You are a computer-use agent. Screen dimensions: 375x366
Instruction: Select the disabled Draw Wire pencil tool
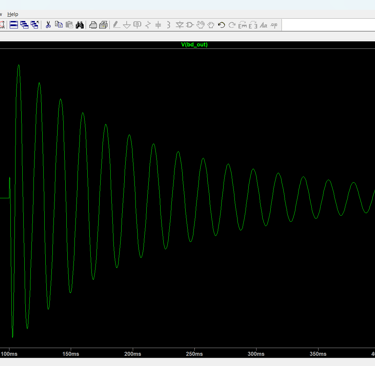(116, 25)
